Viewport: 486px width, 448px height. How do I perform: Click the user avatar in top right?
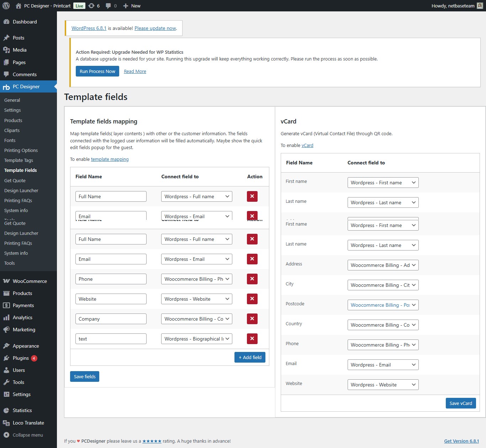coord(480,6)
